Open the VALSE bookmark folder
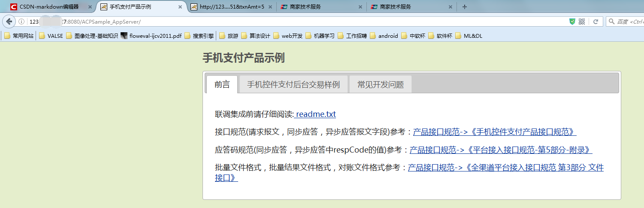This screenshot has height=208, width=644. [51, 36]
